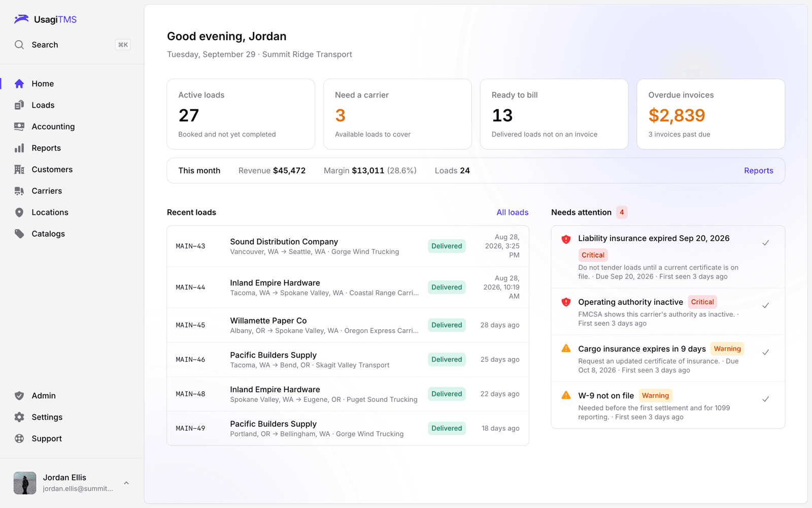Click the Operating authority critical shield icon
The image size is (812, 508).
point(566,302)
